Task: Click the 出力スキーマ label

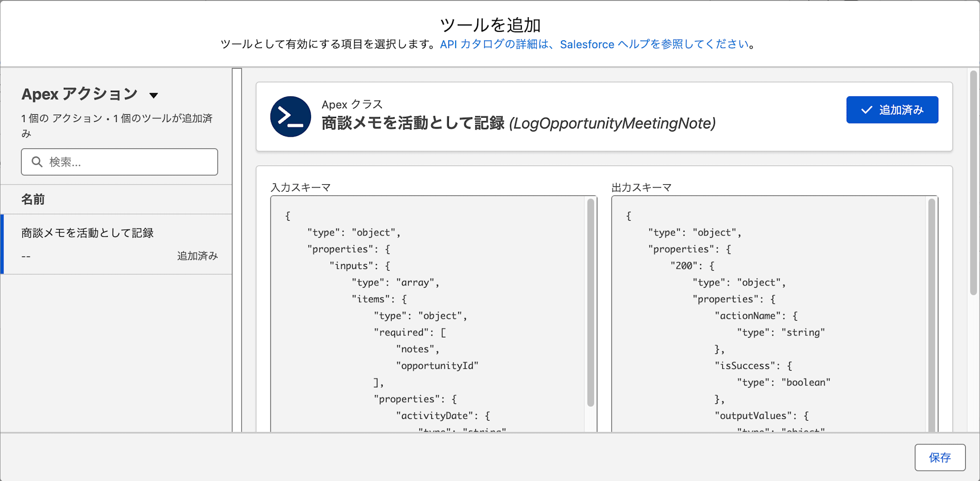Action: (x=641, y=187)
